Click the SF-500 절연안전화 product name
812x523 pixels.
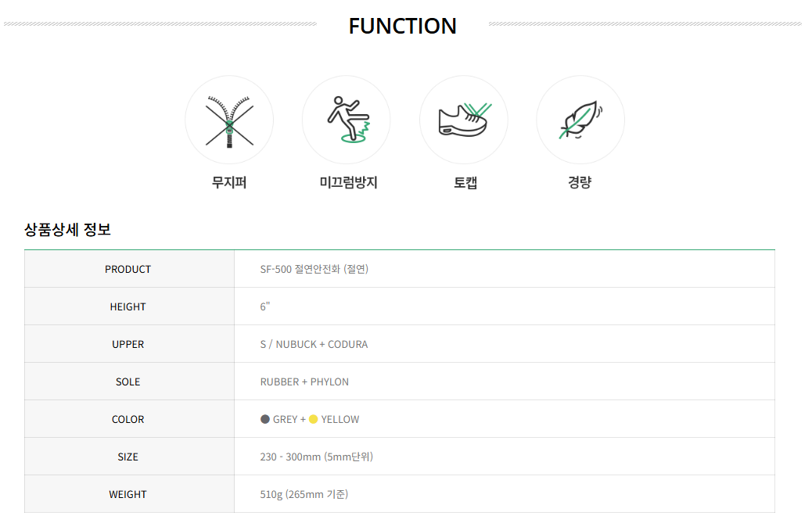[x=314, y=269]
